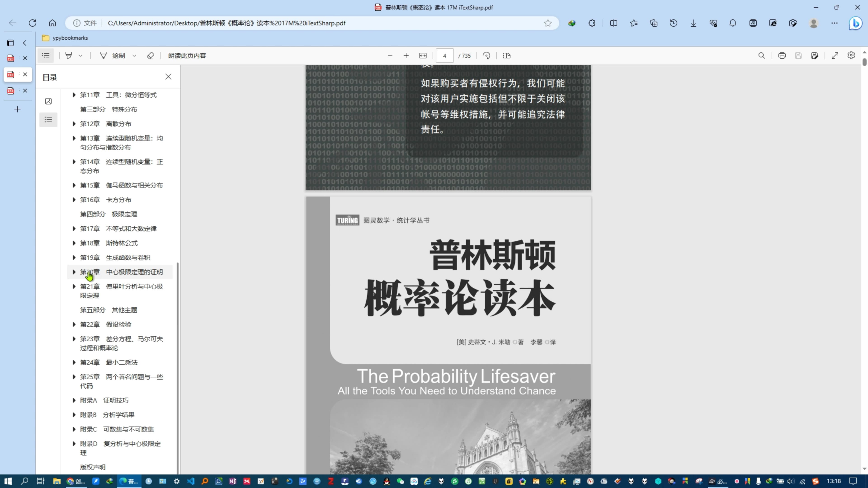868x488 pixels.
Task: Open the notification center
Action: coord(853,481)
